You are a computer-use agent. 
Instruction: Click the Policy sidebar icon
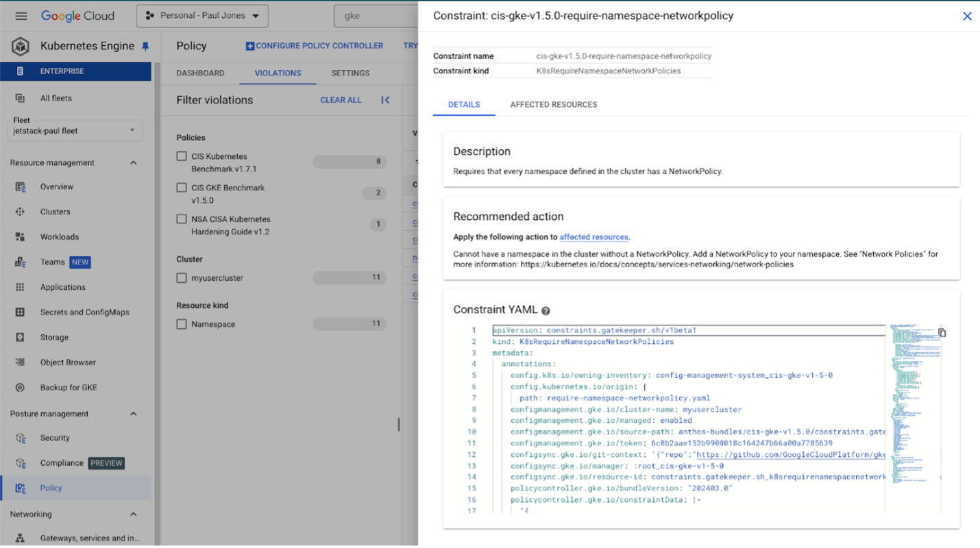pos(20,488)
